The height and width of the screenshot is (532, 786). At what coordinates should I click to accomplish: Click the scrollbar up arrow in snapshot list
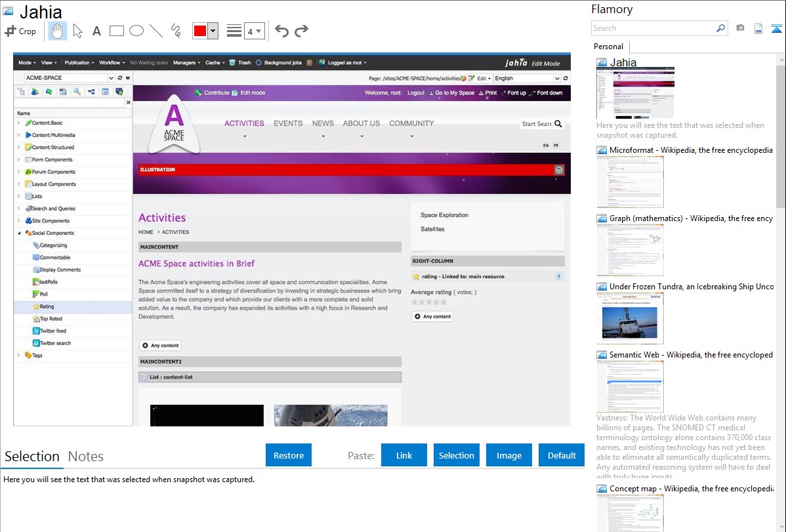[x=781, y=60]
